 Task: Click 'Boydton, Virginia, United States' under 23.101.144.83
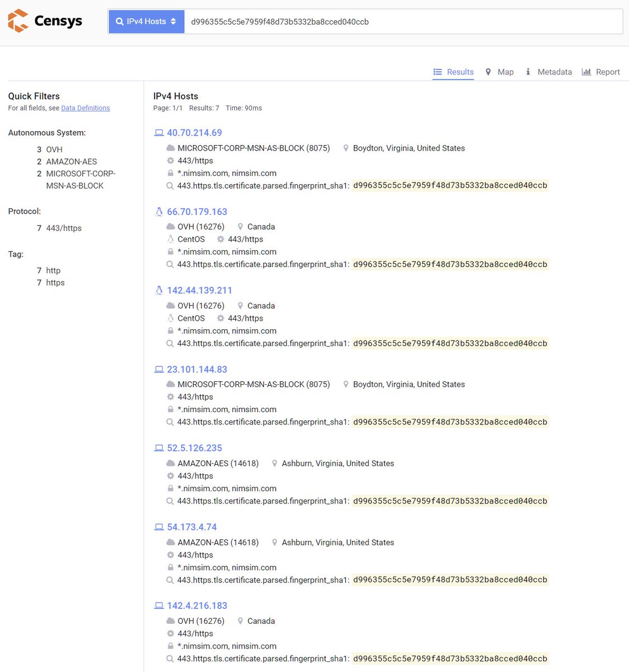click(x=409, y=385)
